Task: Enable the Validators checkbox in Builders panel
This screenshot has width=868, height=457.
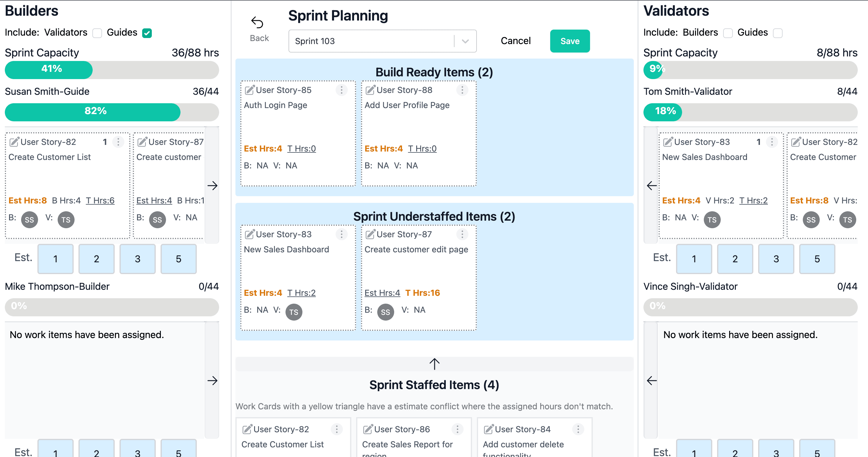Action: pos(97,33)
